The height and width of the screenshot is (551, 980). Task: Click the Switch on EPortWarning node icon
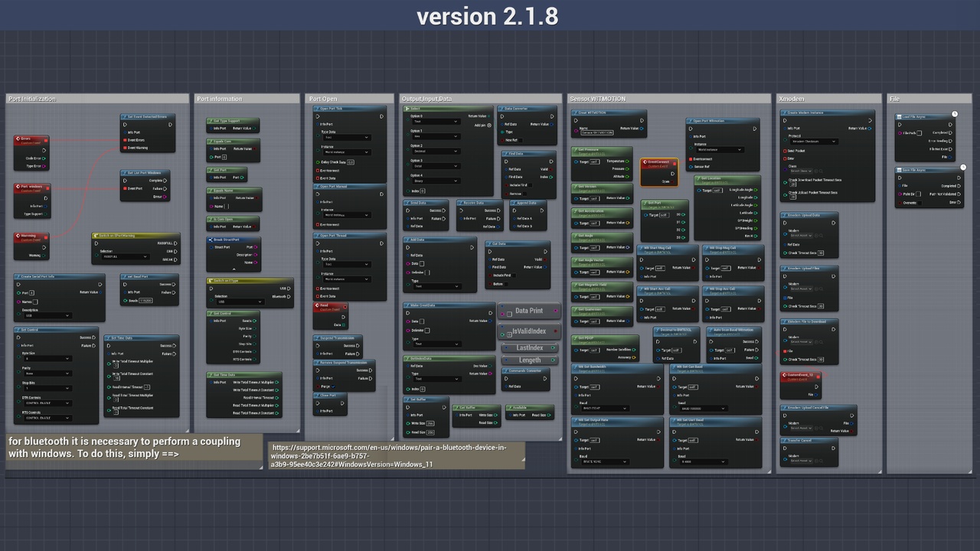click(x=96, y=236)
